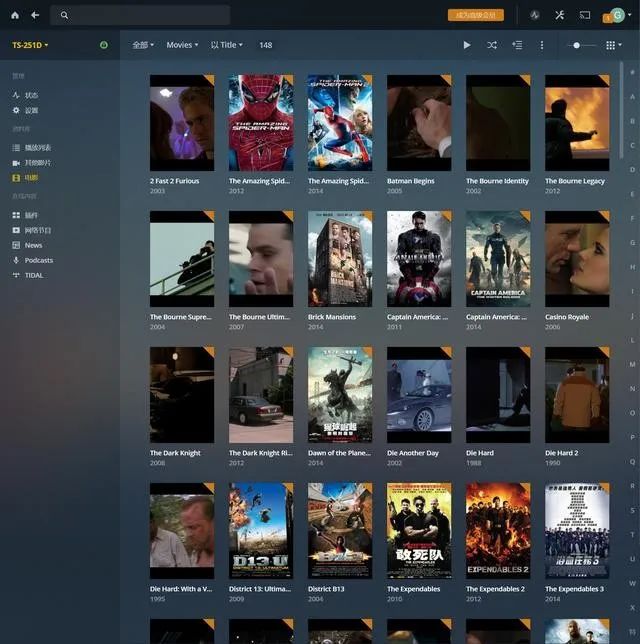Viewport: 640px width, 644px height.
Task: Shuffle the library with the shuffle icon
Action: 492,45
